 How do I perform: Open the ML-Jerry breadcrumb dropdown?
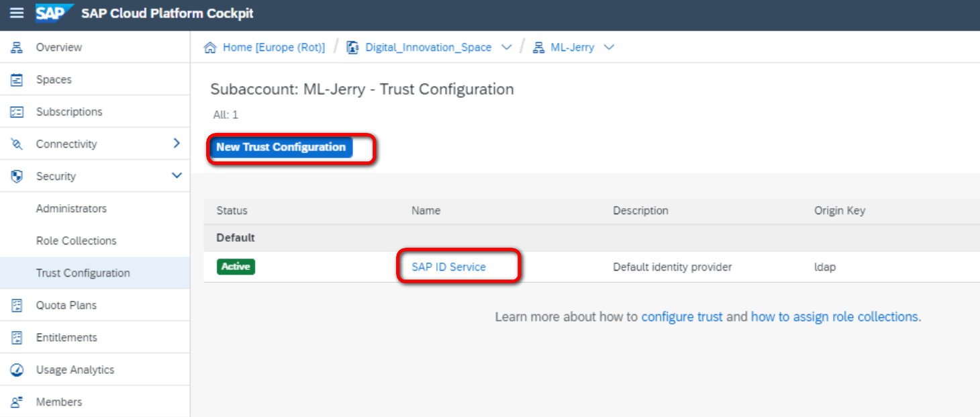point(609,48)
